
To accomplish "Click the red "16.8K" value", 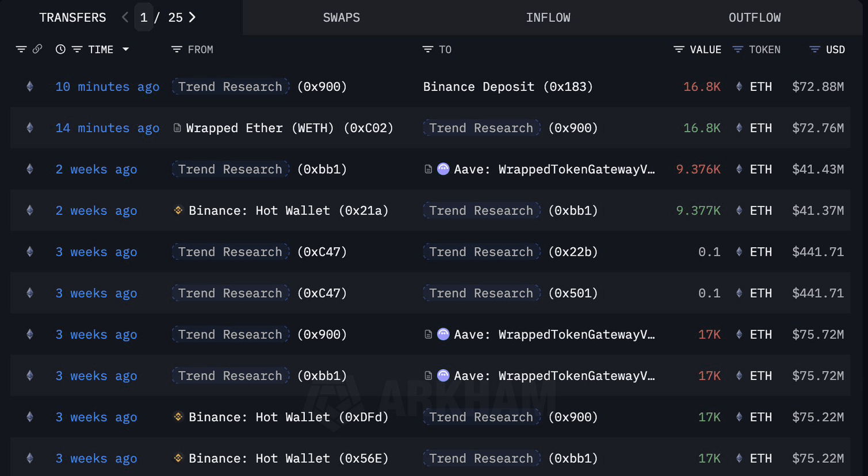I will (702, 87).
